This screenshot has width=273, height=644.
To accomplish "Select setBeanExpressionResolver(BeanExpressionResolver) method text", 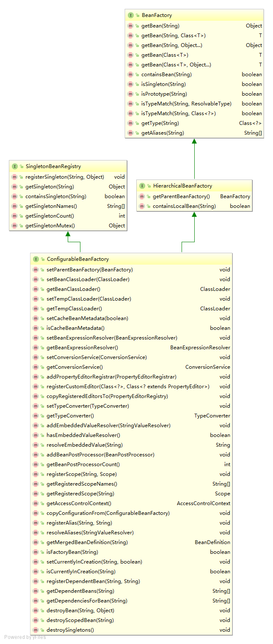I will click(112, 338).
